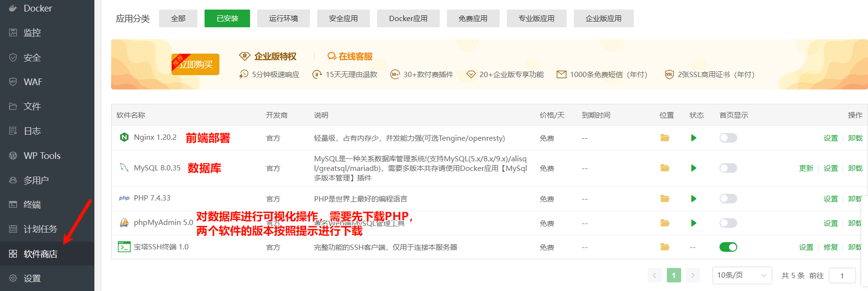
Task: Click 卸载 for MySQL 8.0.35
Action: click(855, 168)
